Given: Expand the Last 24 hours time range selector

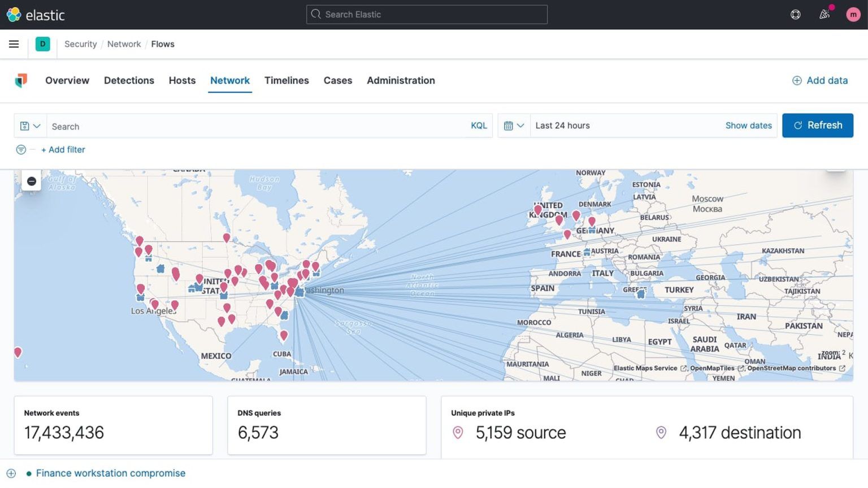Looking at the screenshot, I should [563, 126].
